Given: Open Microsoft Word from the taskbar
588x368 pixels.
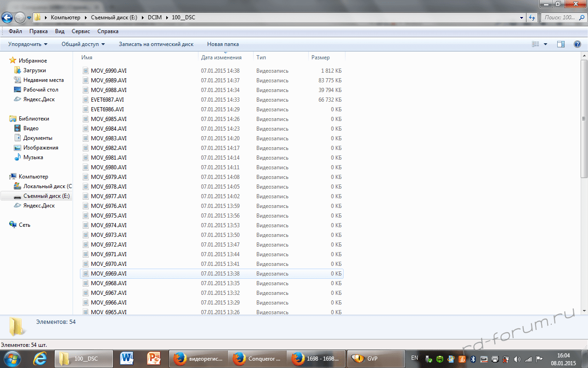Looking at the screenshot, I should [126, 358].
